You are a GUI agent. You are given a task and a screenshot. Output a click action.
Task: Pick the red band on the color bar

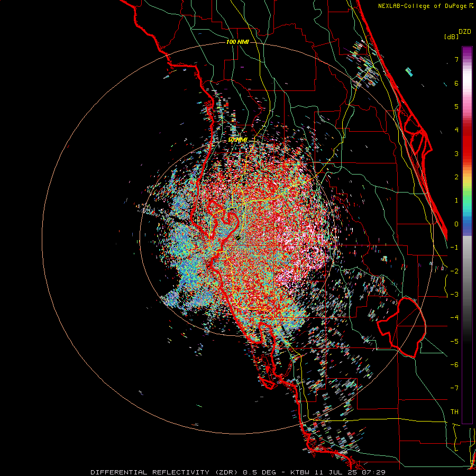(467, 143)
